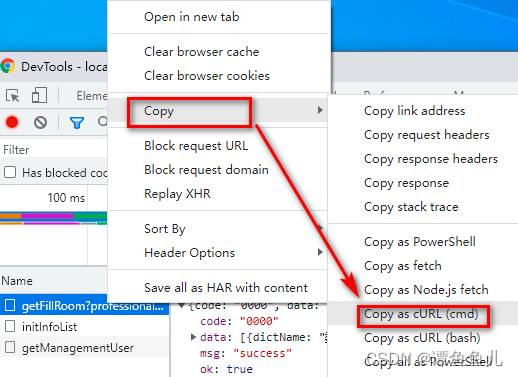
Task: Click the Name column header
Action: tap(53, 281)
